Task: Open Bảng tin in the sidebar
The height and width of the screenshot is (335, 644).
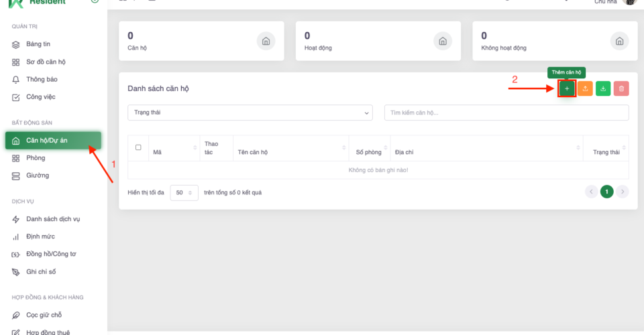Action: pyautogui.click(x=38, y=44)
